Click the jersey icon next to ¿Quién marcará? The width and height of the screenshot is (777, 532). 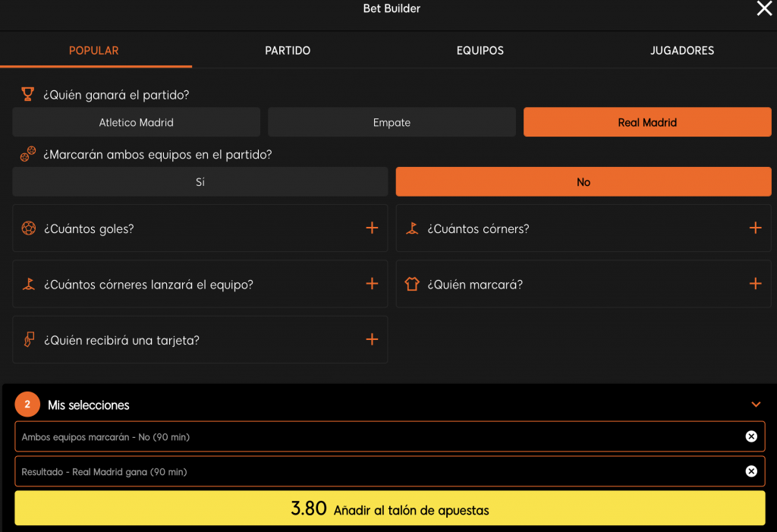click(x=412, y=284)
